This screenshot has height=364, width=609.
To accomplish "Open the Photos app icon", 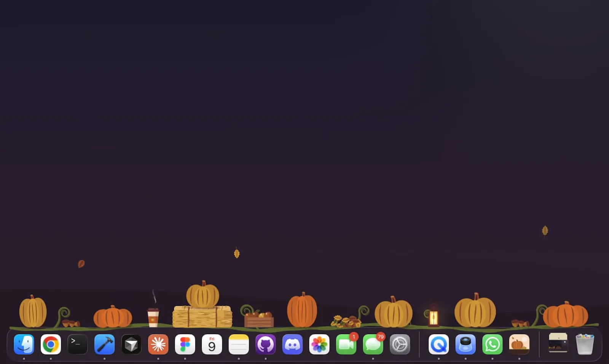I will click(x=319, y=344).
